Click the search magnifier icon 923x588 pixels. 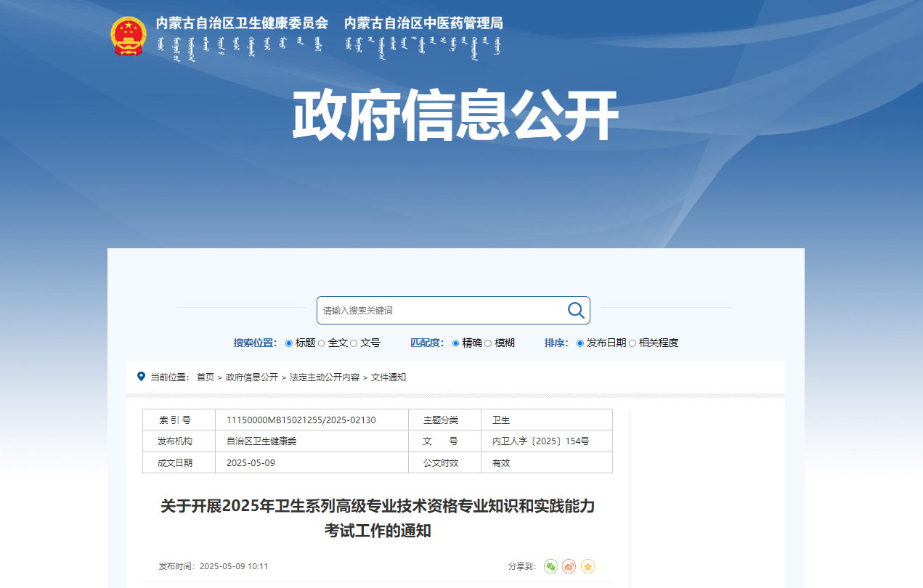coord(576,310)
